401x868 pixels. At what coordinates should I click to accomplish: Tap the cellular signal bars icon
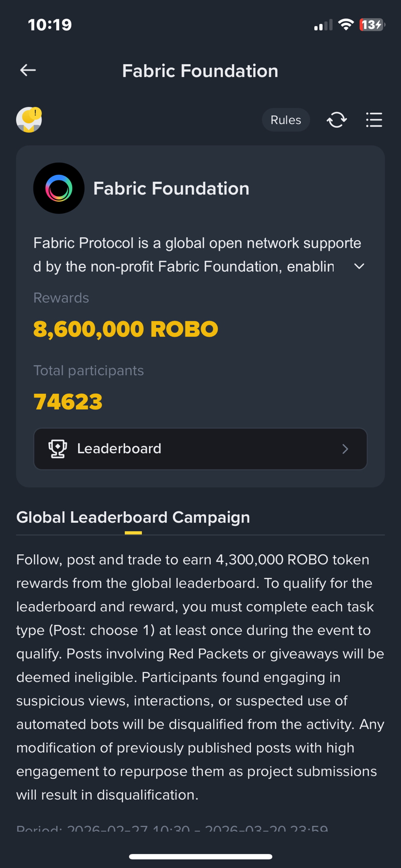pos(323,25)
